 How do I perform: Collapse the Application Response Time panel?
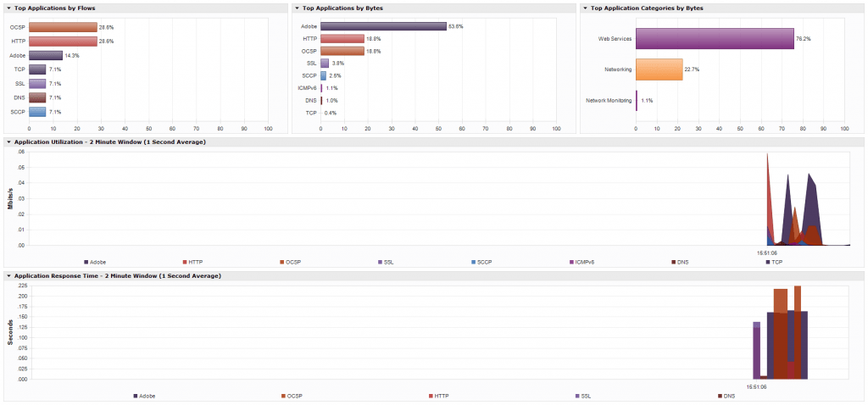click(9, 275)
